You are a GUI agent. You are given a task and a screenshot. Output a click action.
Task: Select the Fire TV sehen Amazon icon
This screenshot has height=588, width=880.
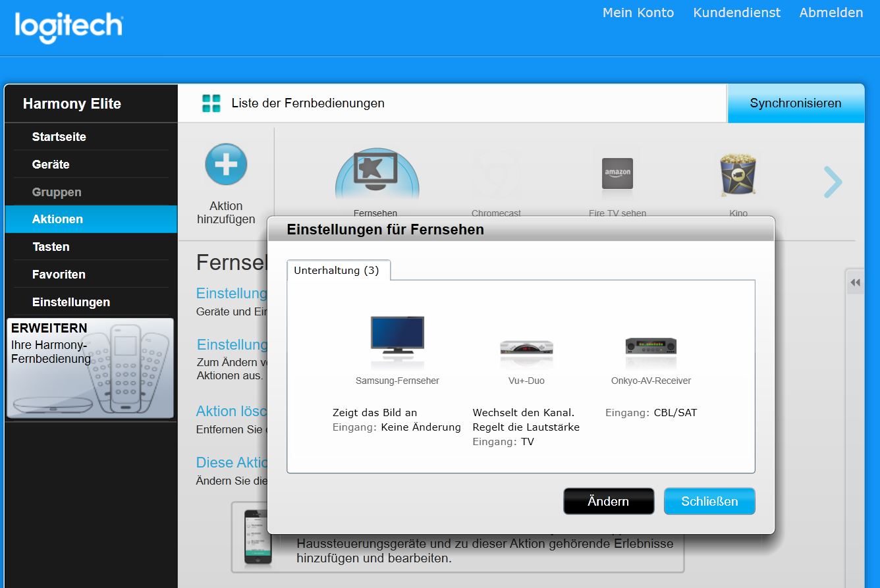pos(617,174)
